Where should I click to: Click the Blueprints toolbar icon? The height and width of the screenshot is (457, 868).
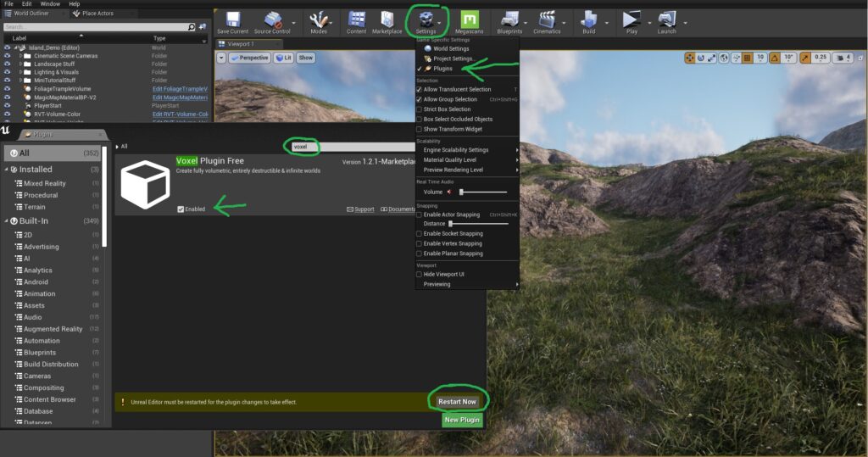[509, 20]
